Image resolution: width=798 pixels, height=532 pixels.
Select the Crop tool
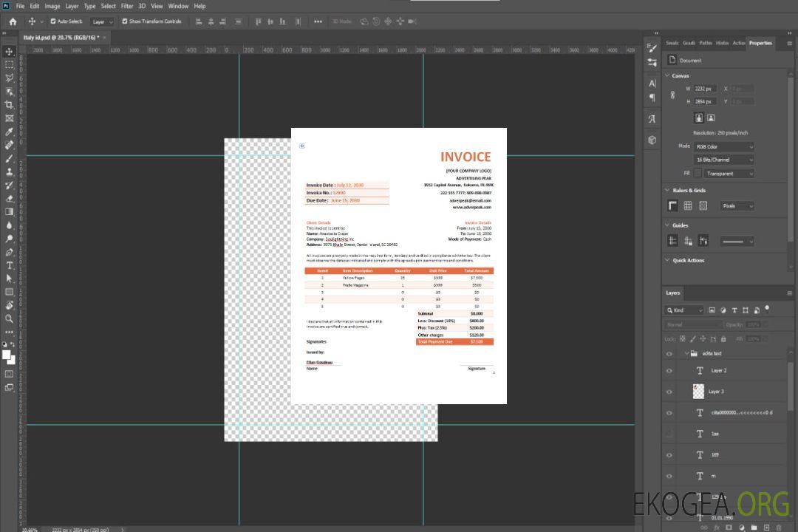[10, 105]
